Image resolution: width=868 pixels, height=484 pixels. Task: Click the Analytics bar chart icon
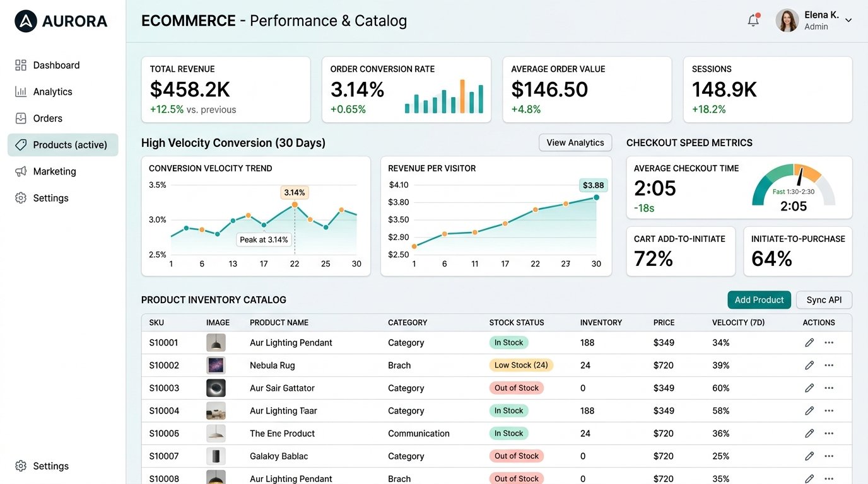21,91
